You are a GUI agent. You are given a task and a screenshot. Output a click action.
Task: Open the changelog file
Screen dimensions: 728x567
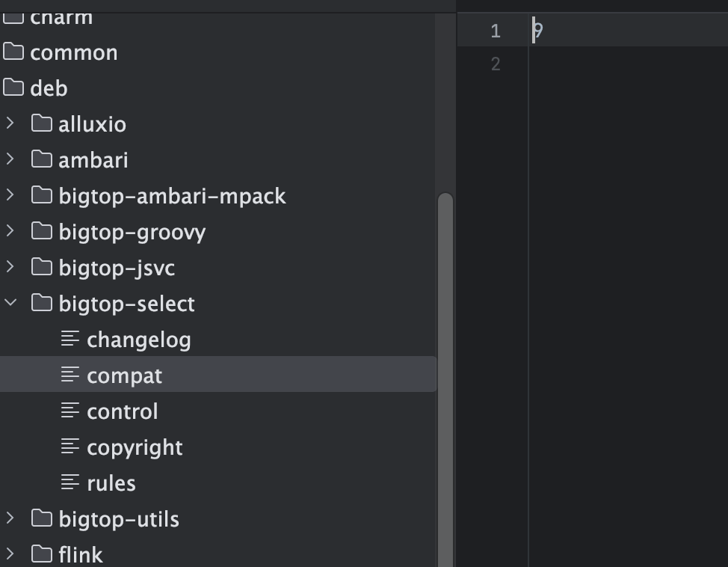(139, 340)
